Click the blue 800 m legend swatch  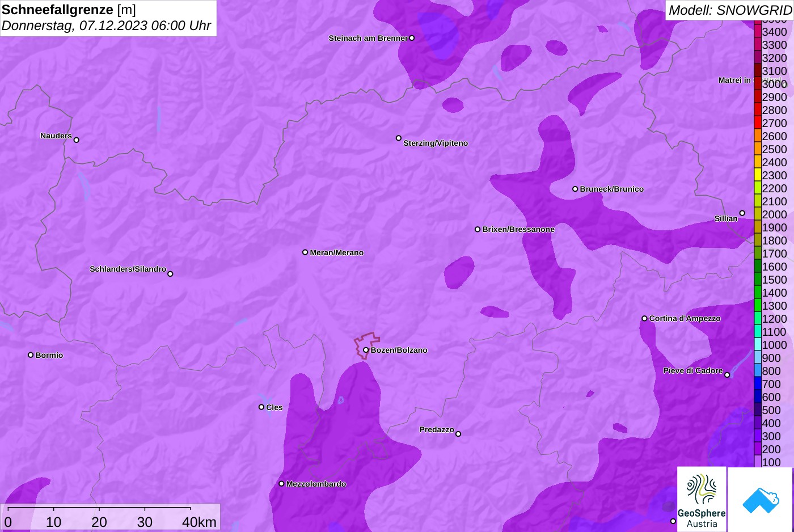pyautogui.click(x=757, y=371)
